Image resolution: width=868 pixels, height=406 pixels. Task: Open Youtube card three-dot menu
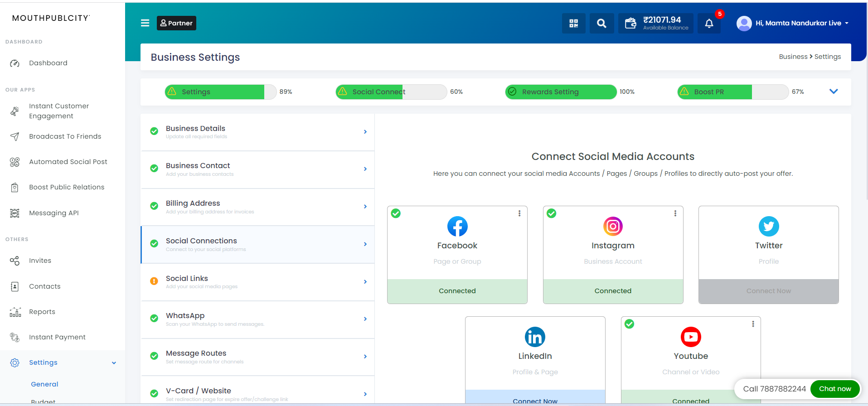753,324
